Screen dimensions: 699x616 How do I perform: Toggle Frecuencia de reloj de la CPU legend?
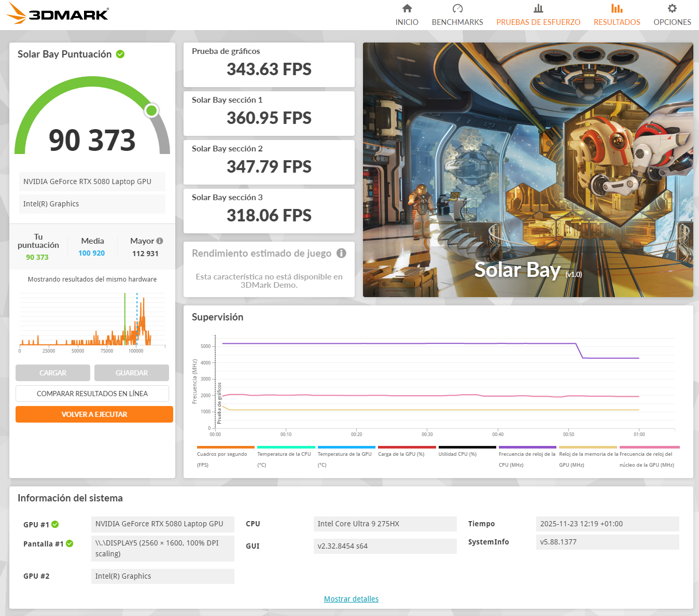point(527,447)
